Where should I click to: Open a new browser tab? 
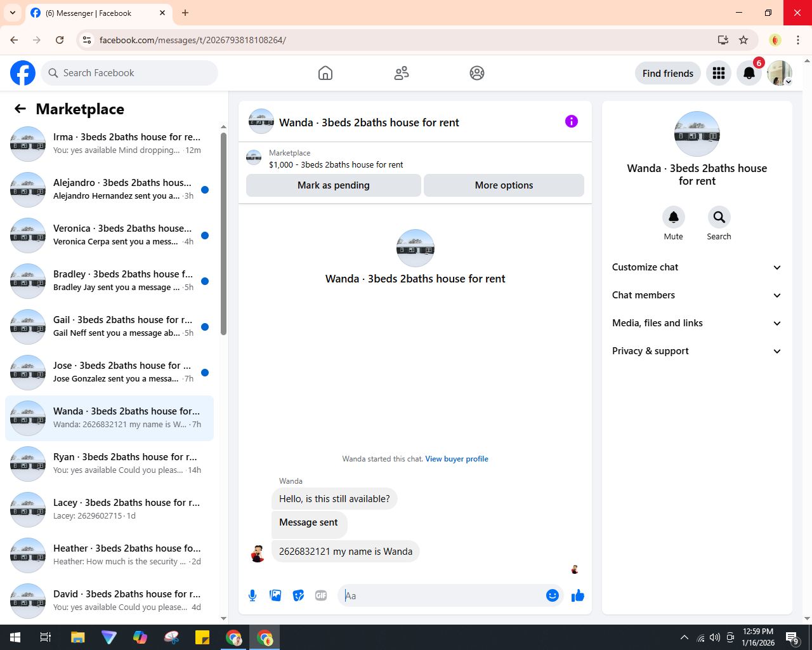tap(185, 13)
